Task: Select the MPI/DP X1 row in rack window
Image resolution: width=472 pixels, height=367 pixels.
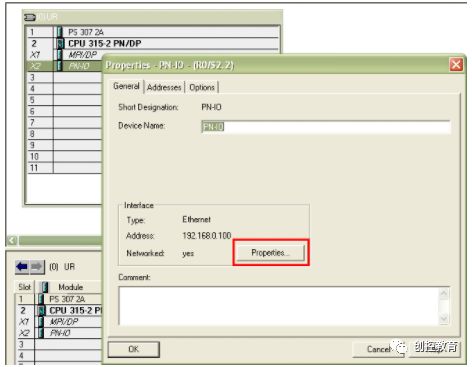Action: pyautogui.click(x=65, y=55)
